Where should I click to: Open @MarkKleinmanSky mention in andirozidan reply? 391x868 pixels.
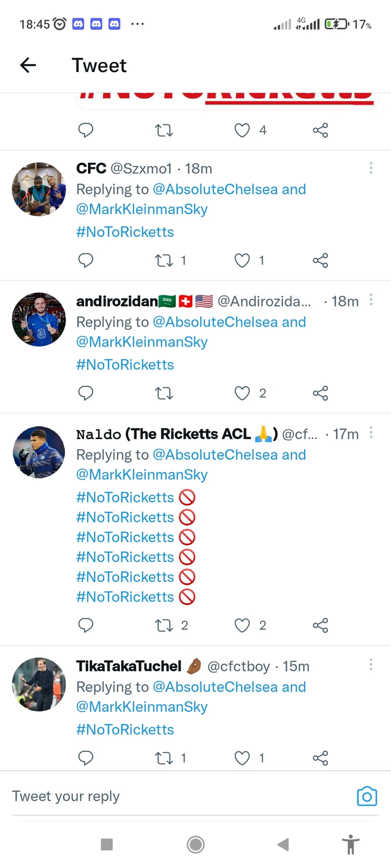(x=142, y=342)
